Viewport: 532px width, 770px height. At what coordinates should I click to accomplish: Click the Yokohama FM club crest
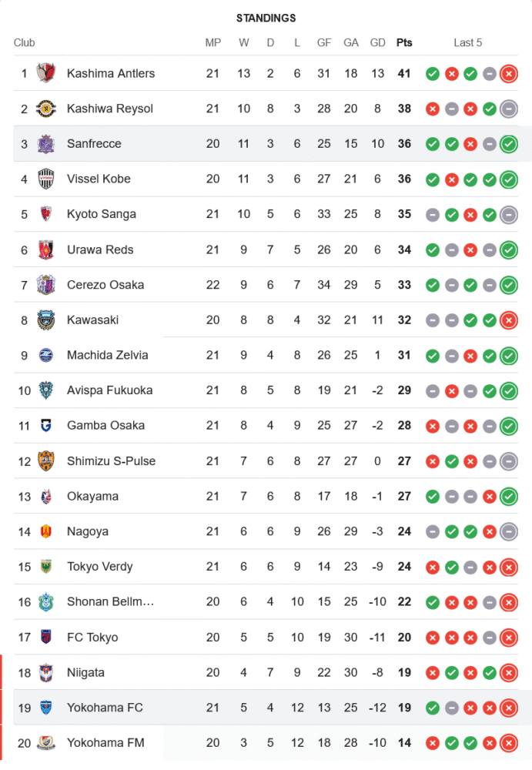(x=46, y=743)
